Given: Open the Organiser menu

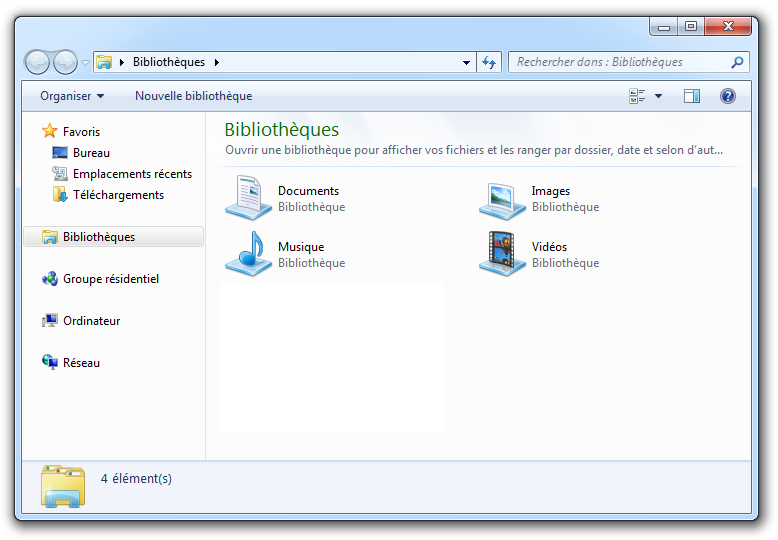Looking at the screenshot, I should pos(72,96).
